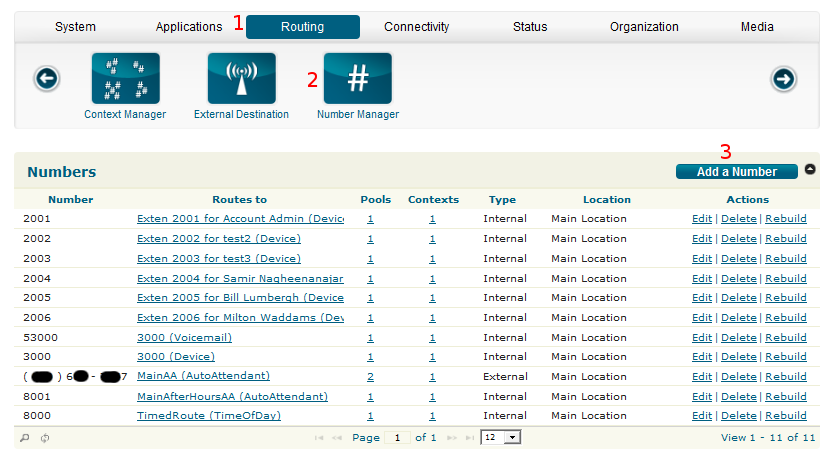
Task: Click the refresh icon in grid footer
Action: (45, 438)
